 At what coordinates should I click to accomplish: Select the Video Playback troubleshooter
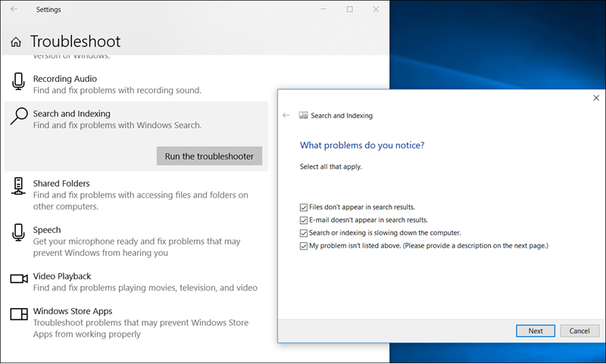[x=136, y=282]
